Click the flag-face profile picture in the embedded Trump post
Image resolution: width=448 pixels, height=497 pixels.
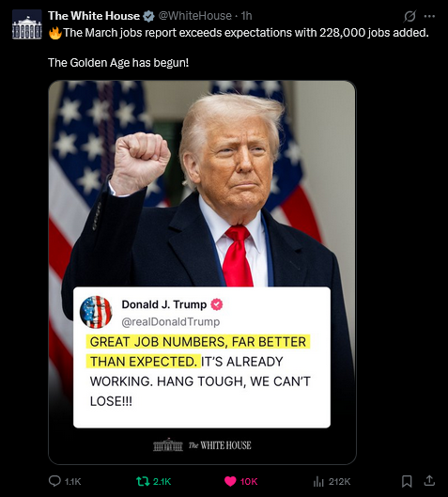click(96, 312)
